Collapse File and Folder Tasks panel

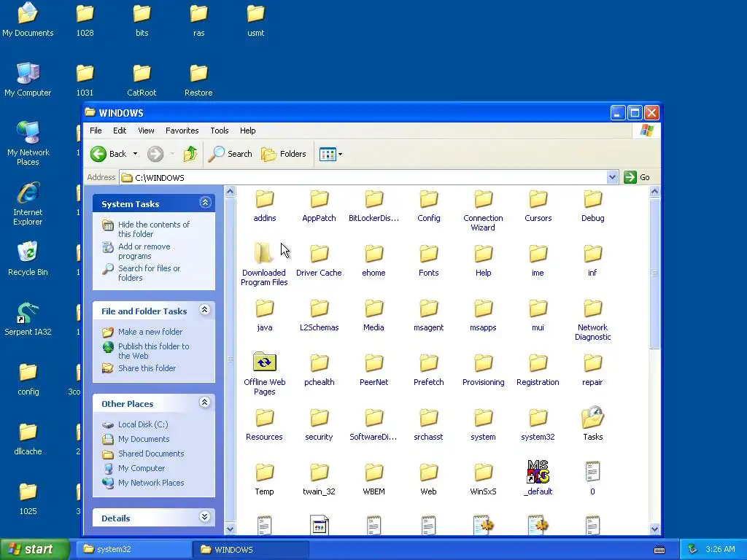click(205, 310)
